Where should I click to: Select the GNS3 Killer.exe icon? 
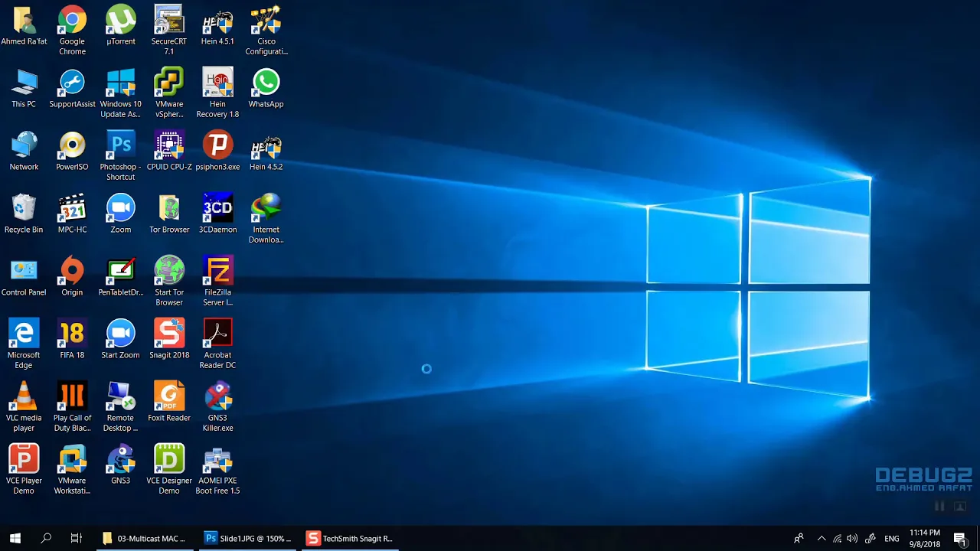[x=217, y=407]
